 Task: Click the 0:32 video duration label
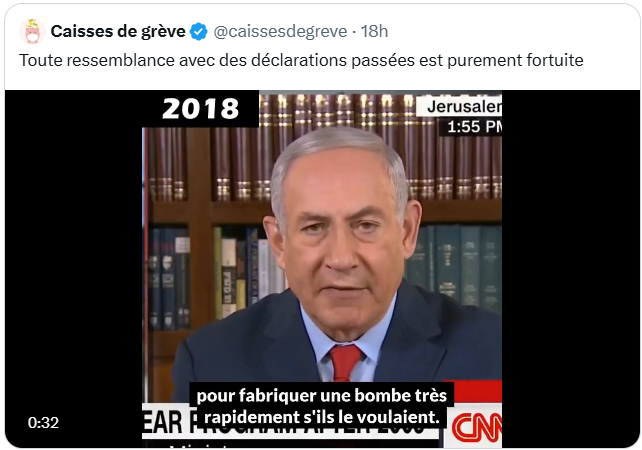tap(43, 423)
